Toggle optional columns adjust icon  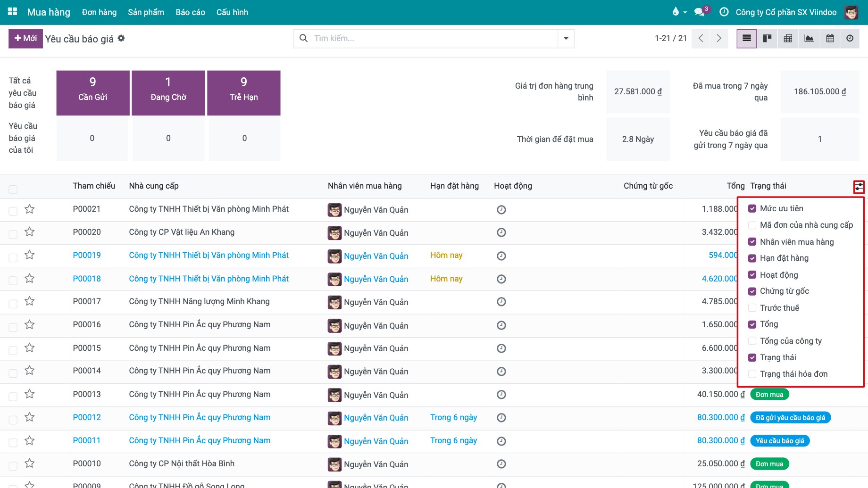pyautogui.click(x=859, y=187)
